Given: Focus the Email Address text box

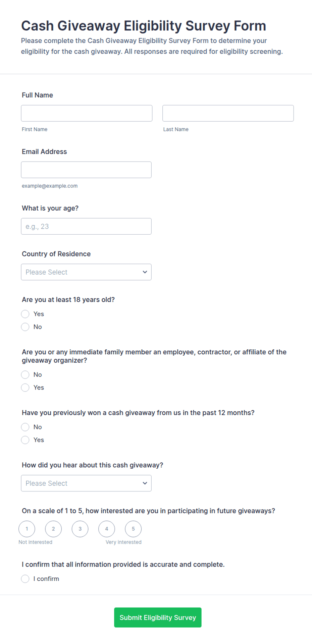Looking at the screenshot, I should pyautogui.click(x=86, y=170).
